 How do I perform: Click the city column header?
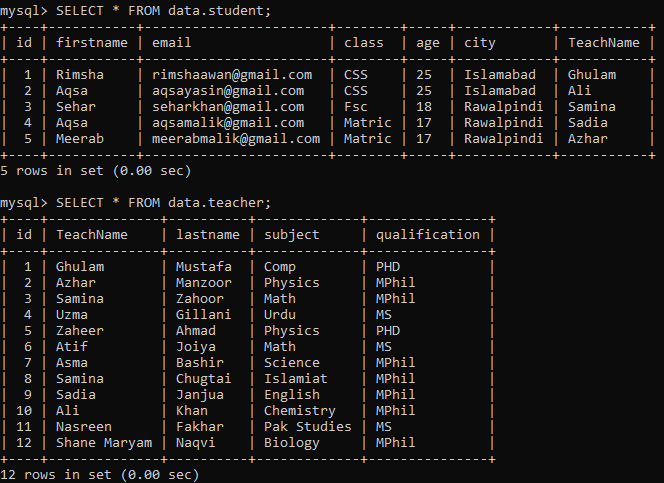coord(480,43)
